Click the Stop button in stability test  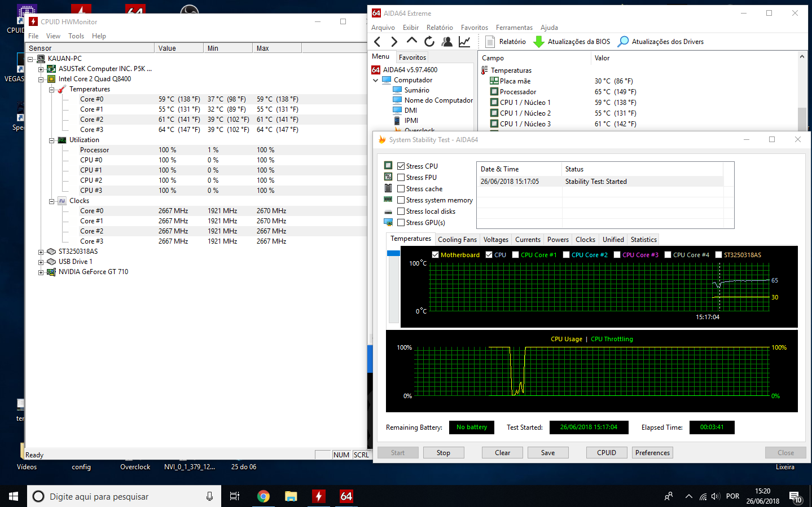444,453
